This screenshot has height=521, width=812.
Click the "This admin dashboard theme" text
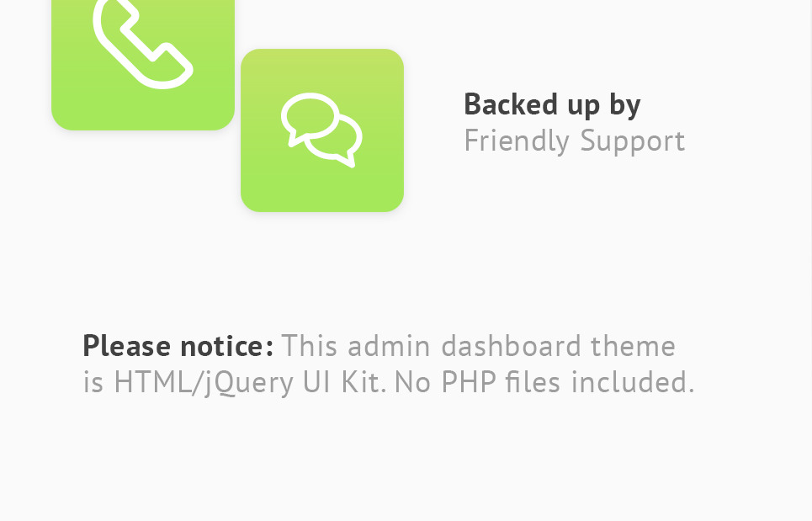tap(479, 346)
